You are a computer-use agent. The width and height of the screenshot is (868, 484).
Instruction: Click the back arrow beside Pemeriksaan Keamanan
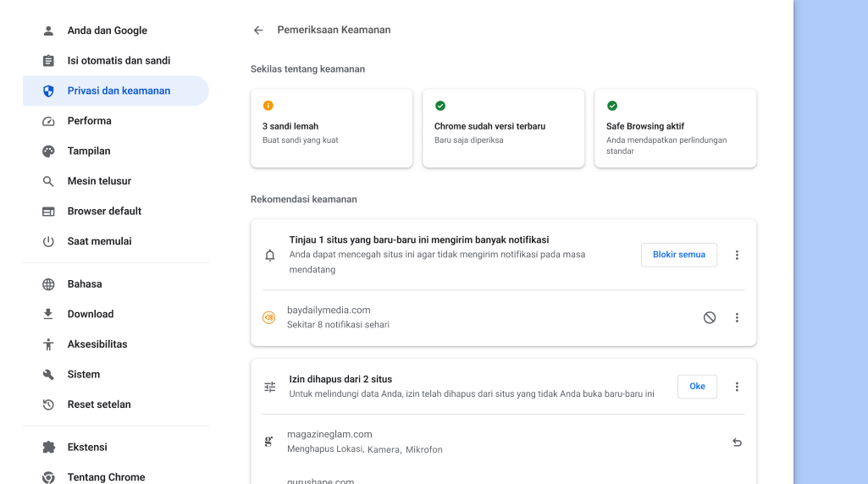click(258, 30)
